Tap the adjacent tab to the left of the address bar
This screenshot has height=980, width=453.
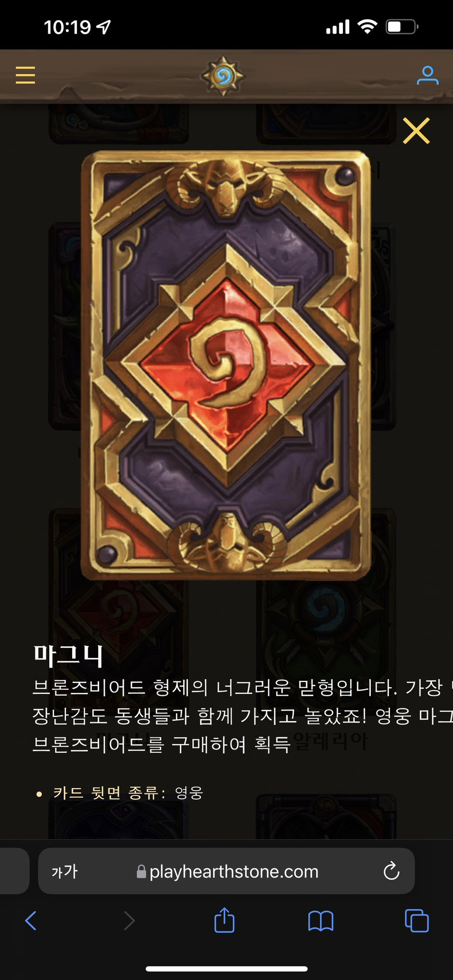[14, 871]
